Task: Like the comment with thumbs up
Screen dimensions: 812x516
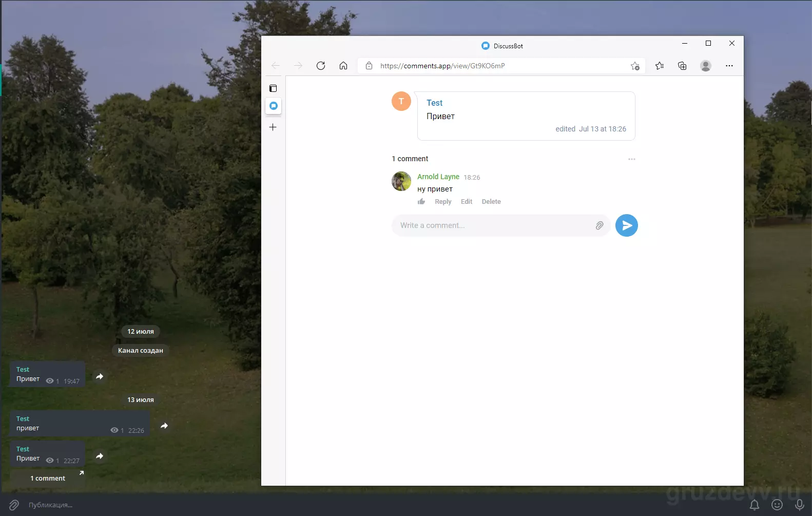Action: coord(421,201)
